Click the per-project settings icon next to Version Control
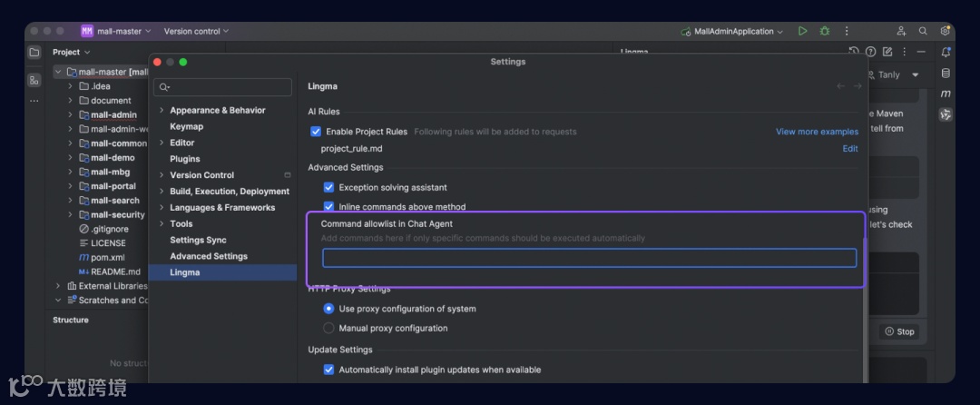980x405 pixels. [x=288, y=175]
